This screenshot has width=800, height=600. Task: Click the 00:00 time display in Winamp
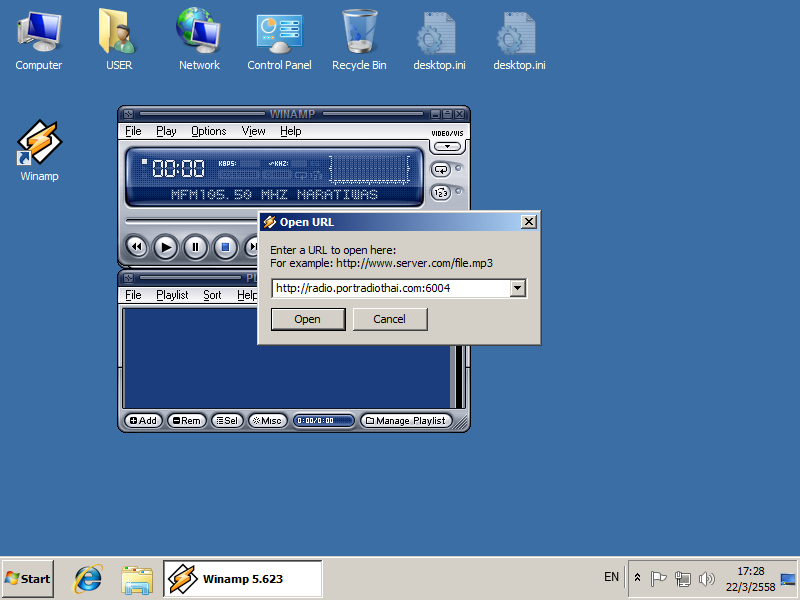point(178,168)
